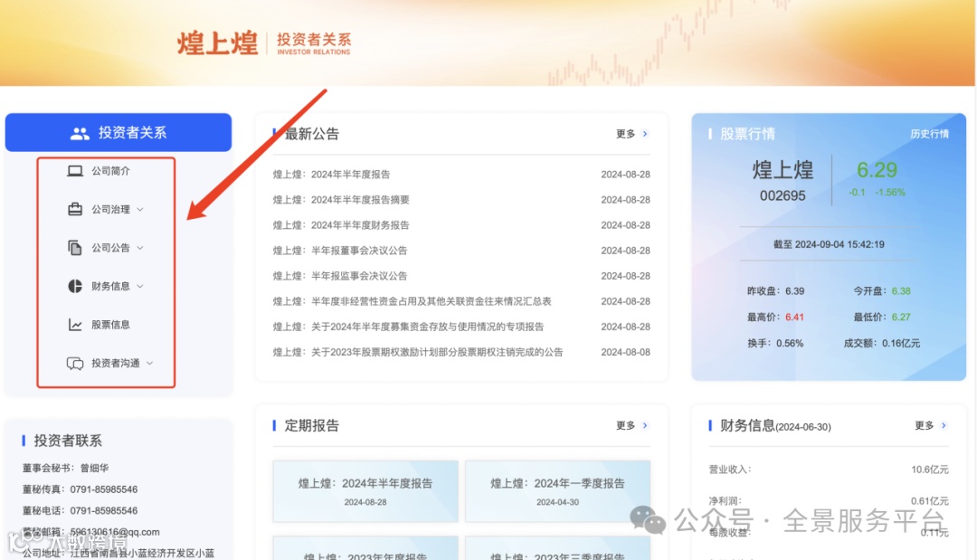This screenshot has width=977, height=560.
Task: Click the 公司治理 briefcase icon
Action: [75, 209]
